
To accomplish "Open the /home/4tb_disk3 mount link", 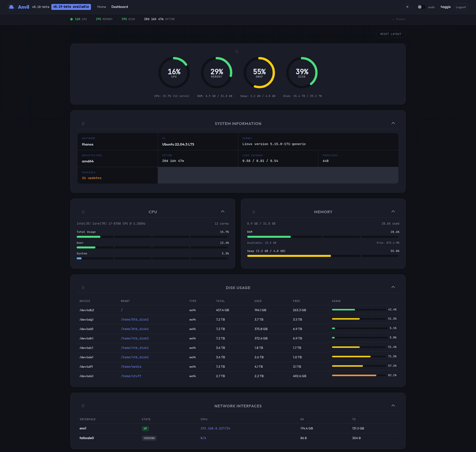I will 135,338.
